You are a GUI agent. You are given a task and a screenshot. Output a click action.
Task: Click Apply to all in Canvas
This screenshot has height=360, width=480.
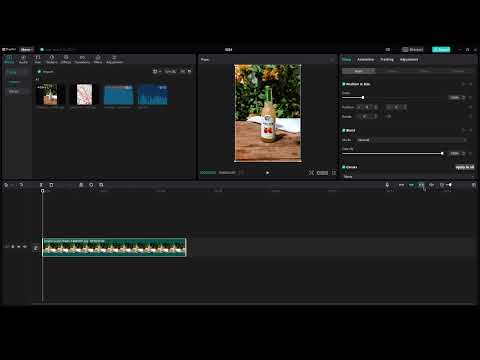pyautogui.click(x=465, y=167)
